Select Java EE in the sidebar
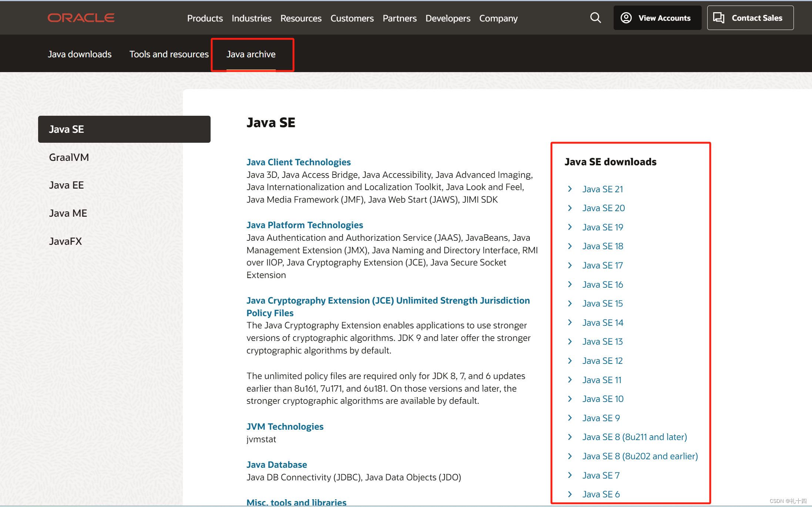Screen dimensions: 812x507 point(67,185)
